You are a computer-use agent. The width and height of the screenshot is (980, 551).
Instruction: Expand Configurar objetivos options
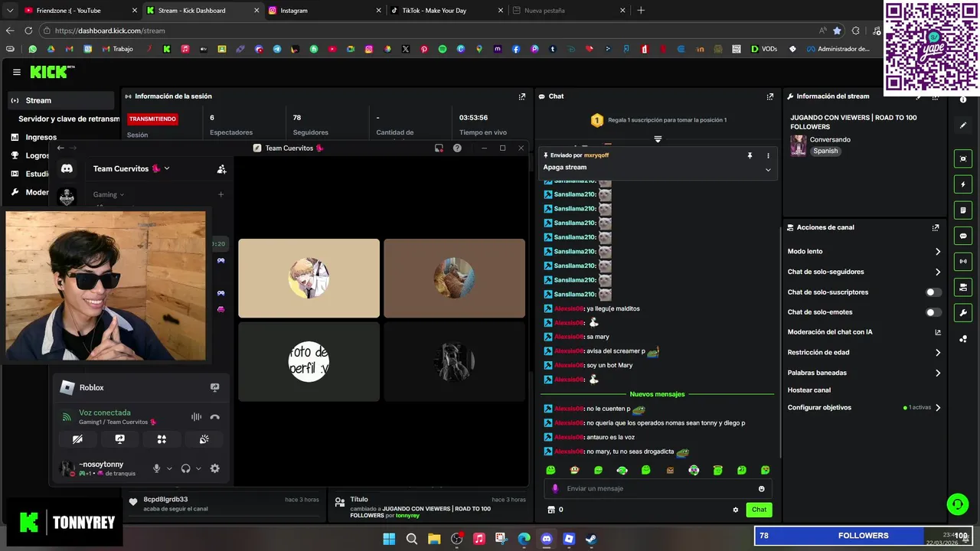click(938, 408)
